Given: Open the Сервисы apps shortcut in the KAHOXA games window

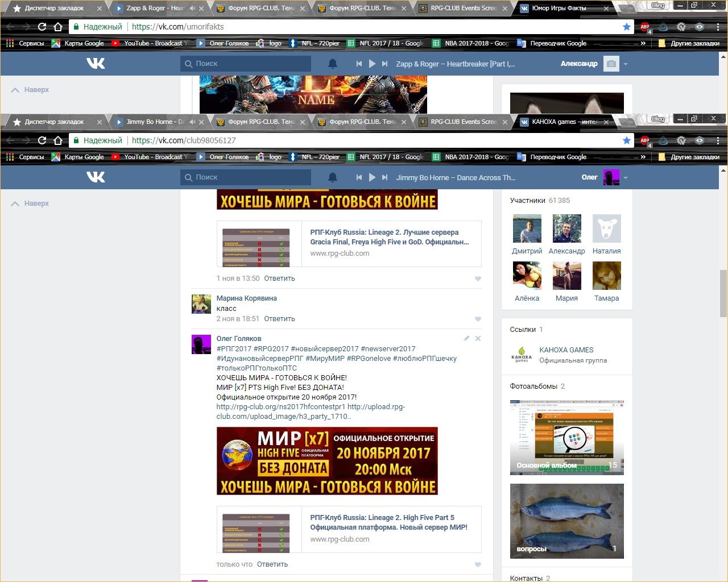Looking at the screenshot, I should pos(25,157).
